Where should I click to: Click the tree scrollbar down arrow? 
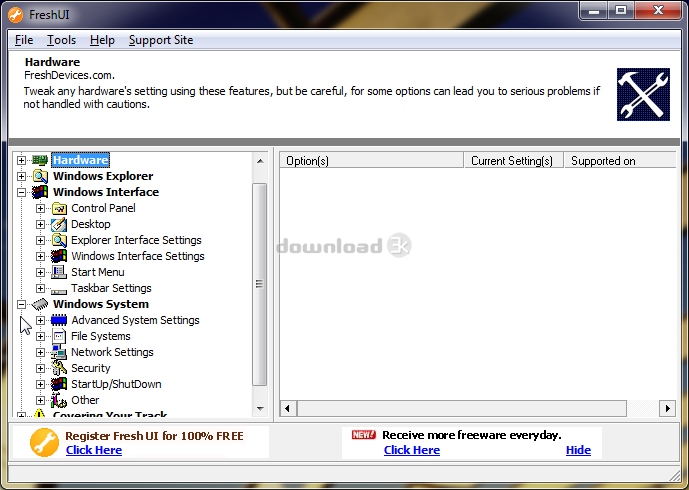point(260,409)
